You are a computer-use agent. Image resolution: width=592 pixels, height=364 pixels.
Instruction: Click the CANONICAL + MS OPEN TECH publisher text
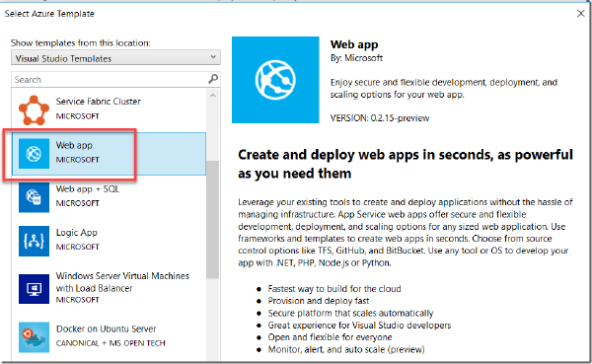(111, 343)
